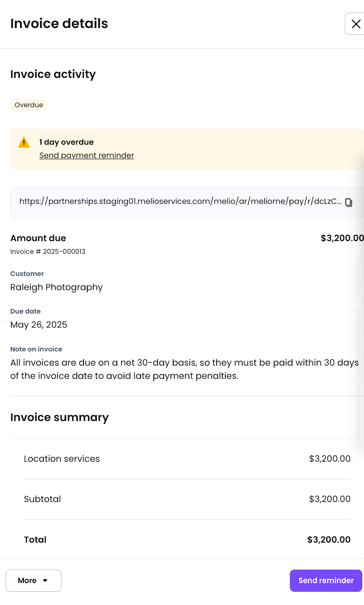364x605 pixels.
Task: Click the More dropdown arrow
Action: pyautogui.click(x=45, y=580)
